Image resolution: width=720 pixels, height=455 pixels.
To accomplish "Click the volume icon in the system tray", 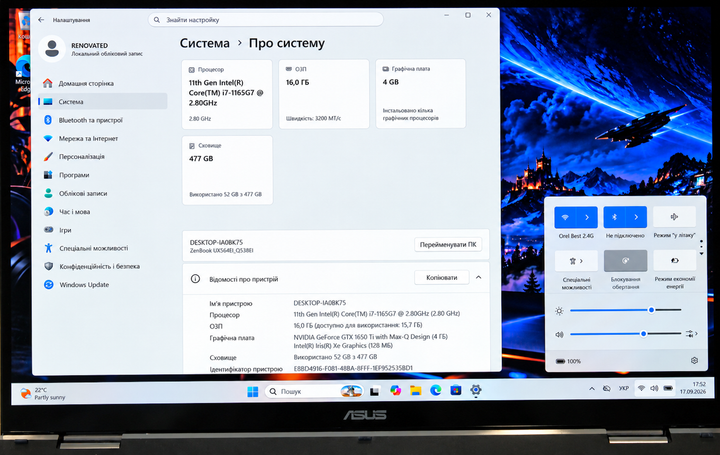I will 654,388.
